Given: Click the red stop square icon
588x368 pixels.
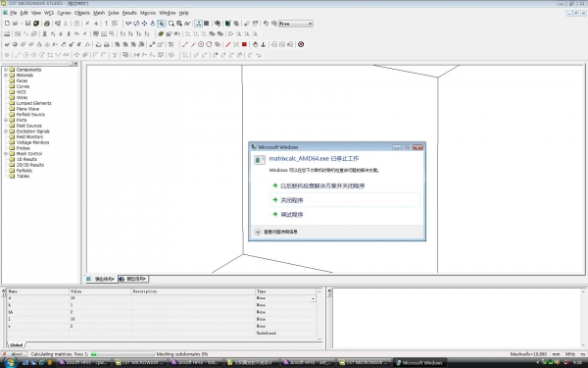Looking at the screenshot, I should (x=244, y=44).
